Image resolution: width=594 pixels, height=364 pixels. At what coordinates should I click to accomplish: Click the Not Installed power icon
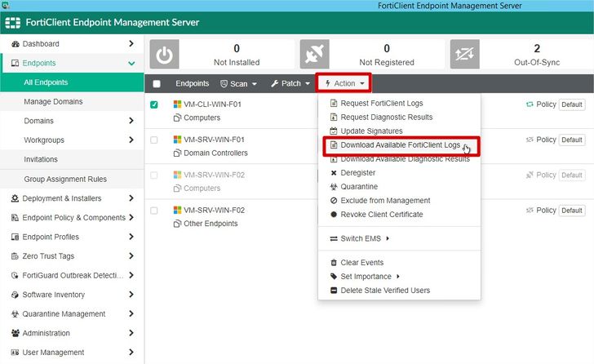coord(165,55)
